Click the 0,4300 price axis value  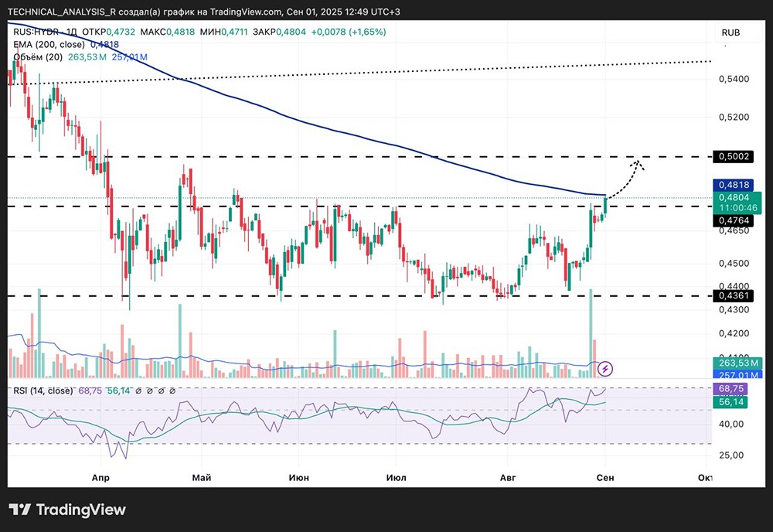[734, 309]
